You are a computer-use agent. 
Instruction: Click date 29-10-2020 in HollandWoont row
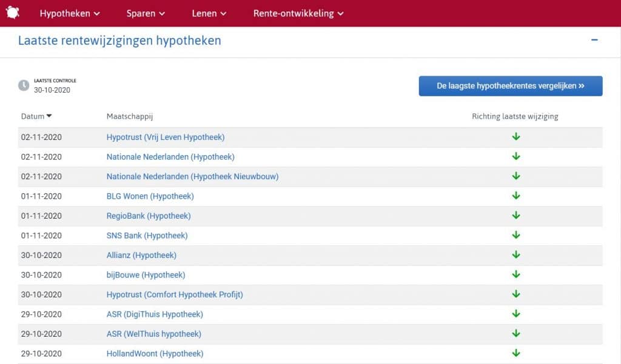click(x=41, y=354)
